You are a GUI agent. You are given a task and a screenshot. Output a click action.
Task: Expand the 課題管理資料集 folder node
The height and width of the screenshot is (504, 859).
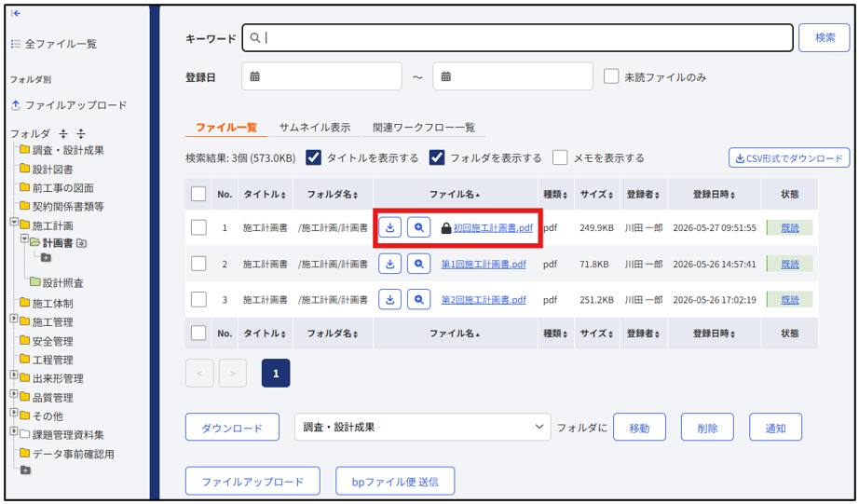[14, 431]
